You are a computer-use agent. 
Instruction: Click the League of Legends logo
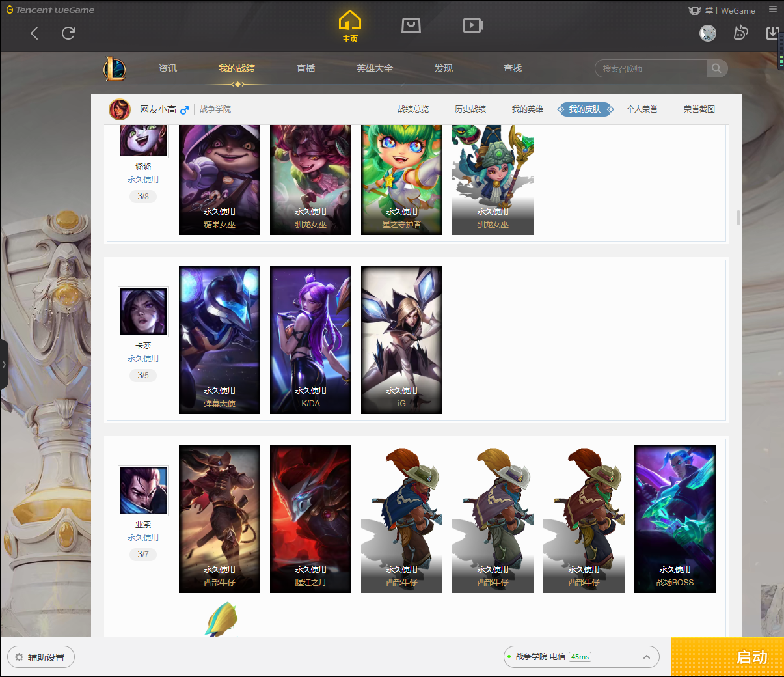click(115, 68)
